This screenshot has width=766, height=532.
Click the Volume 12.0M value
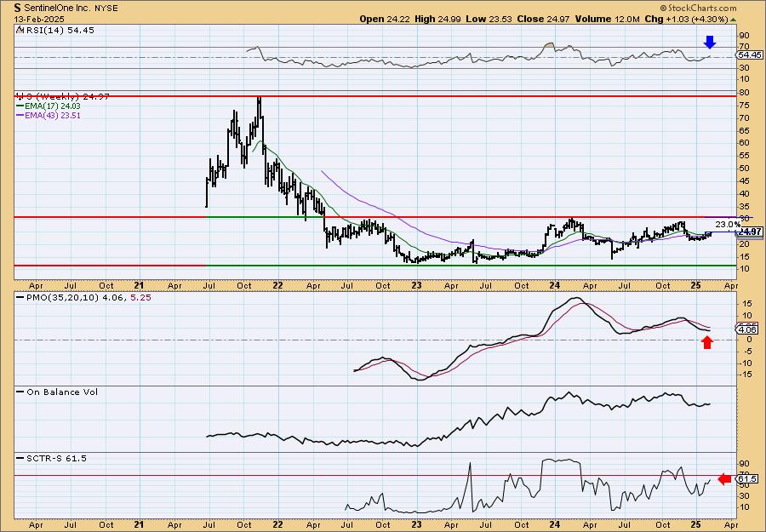tap(607, 19)
